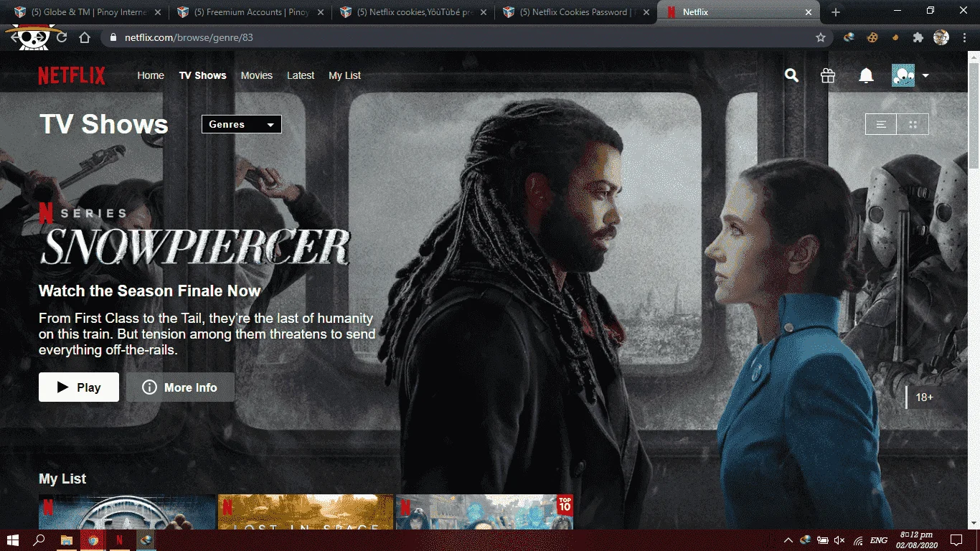This screenshot has height=551, width=980.
Task: Select TV Shows in navigation
Action: tap(202, 75)
